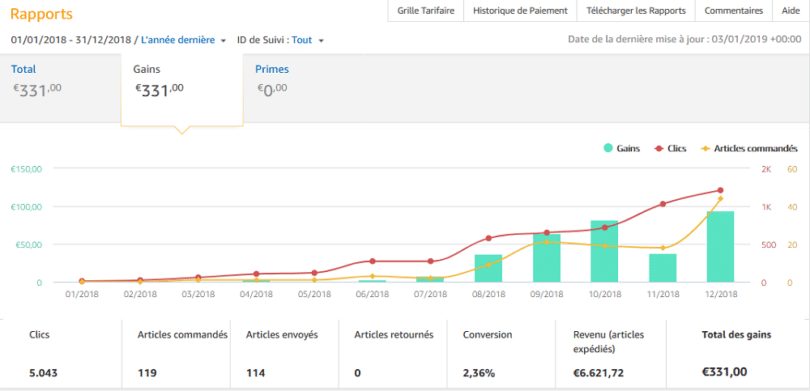Click the 12/2018 yellow Articles commandés point
The image size is (810, 391).
(x=721, y=198)
